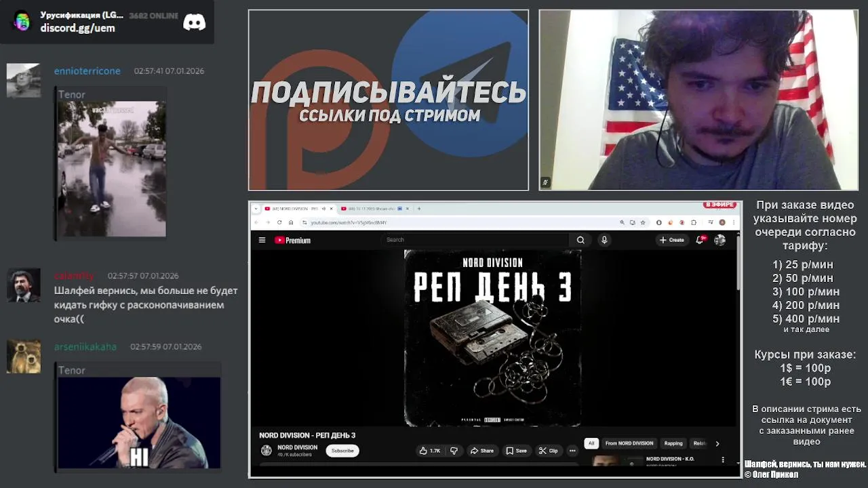
Task: Click the YouTube search field
Action: [x=475, y=240]
